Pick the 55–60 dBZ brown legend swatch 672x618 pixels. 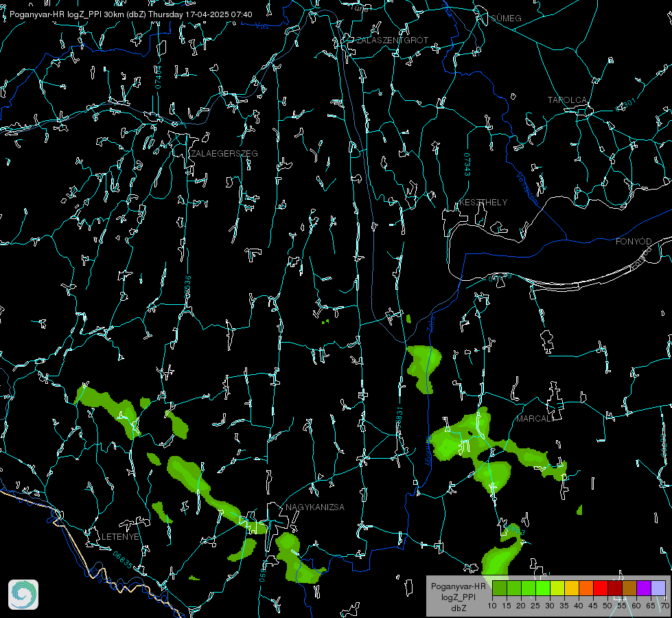629,588
